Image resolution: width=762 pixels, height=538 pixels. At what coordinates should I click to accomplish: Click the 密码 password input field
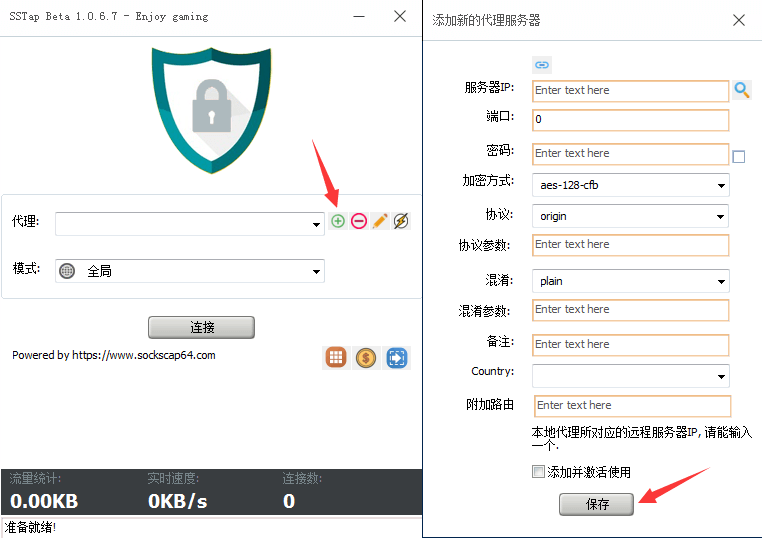click(631, 154)
